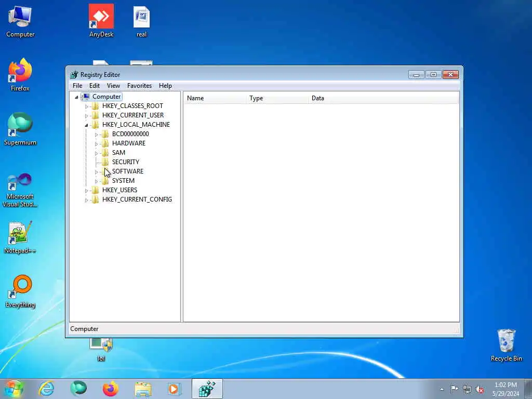
Task: Open Windows Media Player from taskbar
Action: coord(175,389)
